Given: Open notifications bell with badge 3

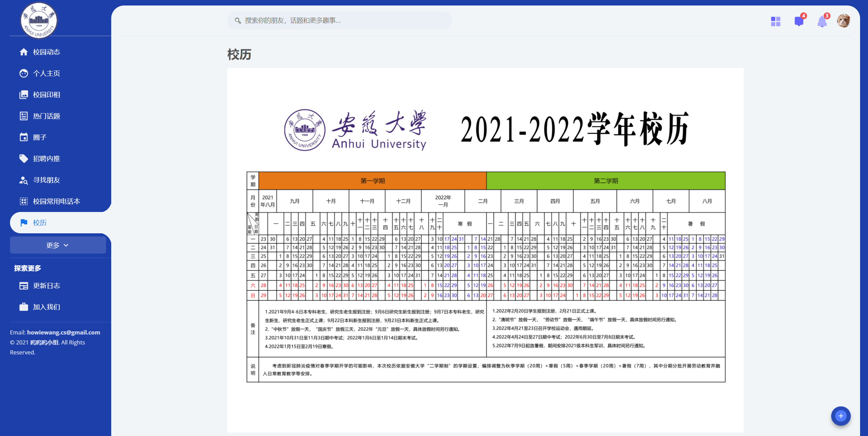Looking at the screenshot, I should point(822,21).
